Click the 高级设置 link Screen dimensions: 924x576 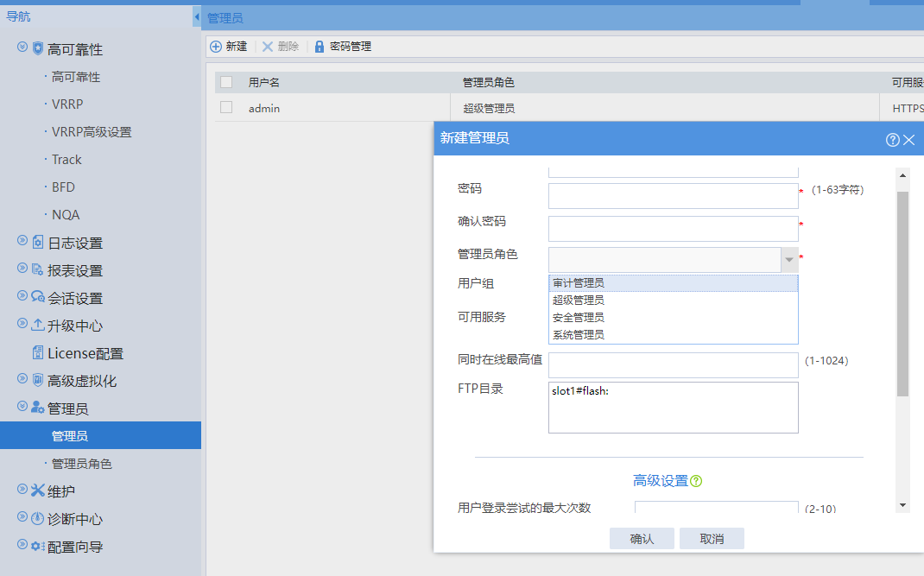click(661, 481)
